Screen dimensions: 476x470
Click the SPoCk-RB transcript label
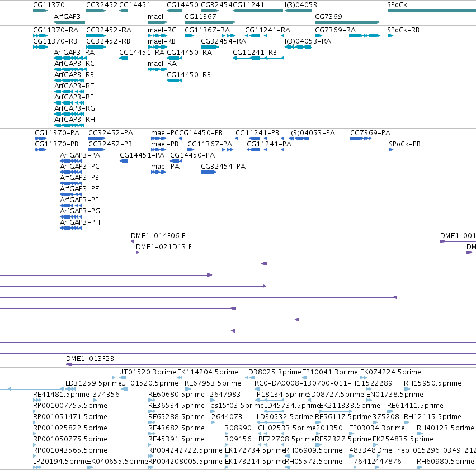tap(403, 30)
